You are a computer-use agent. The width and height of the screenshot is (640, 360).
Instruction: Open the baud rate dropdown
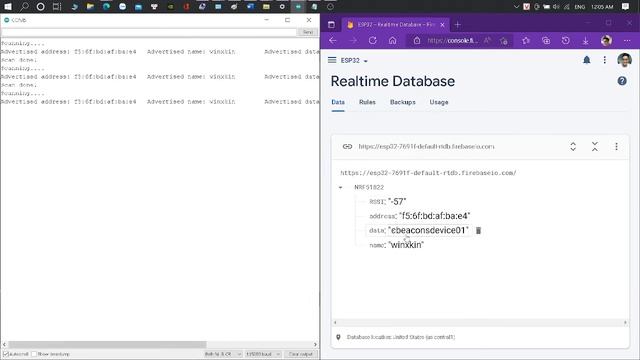263,354
